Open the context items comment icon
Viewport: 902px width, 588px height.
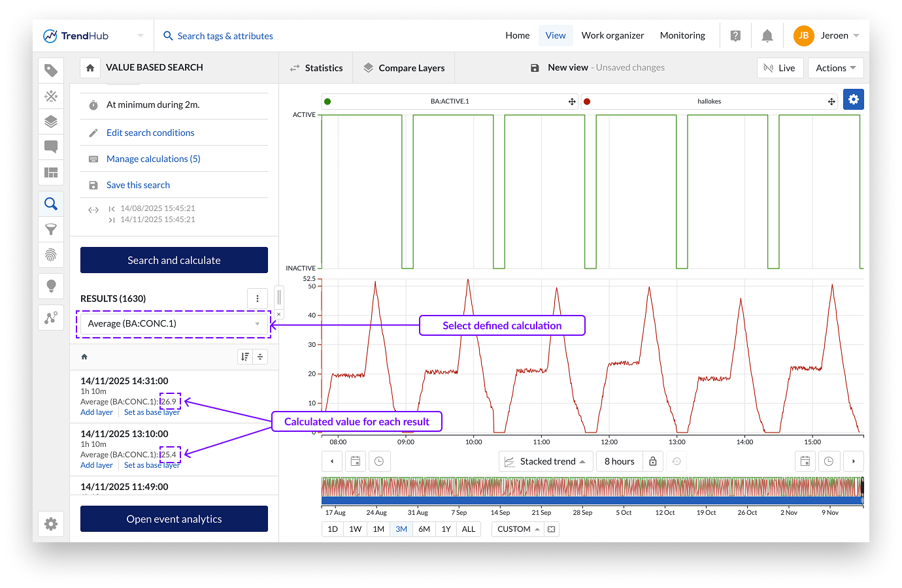pos(51,147)
